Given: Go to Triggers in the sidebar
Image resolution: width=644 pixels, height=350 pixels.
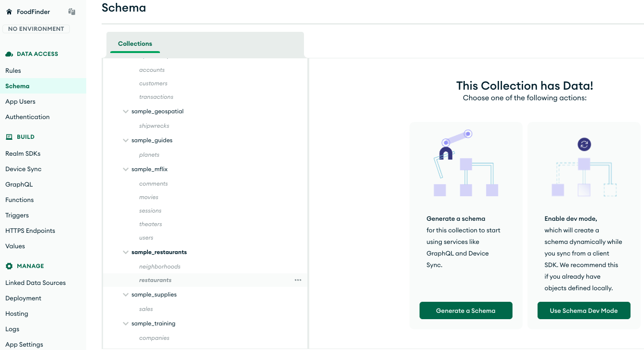Looking at the screenshot, I should click(17, 215).
